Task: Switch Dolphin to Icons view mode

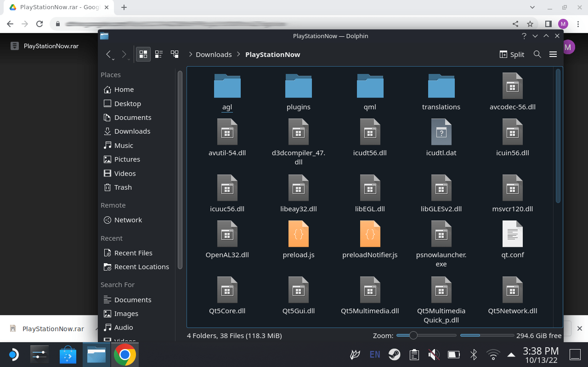Action: click(143, 54)
